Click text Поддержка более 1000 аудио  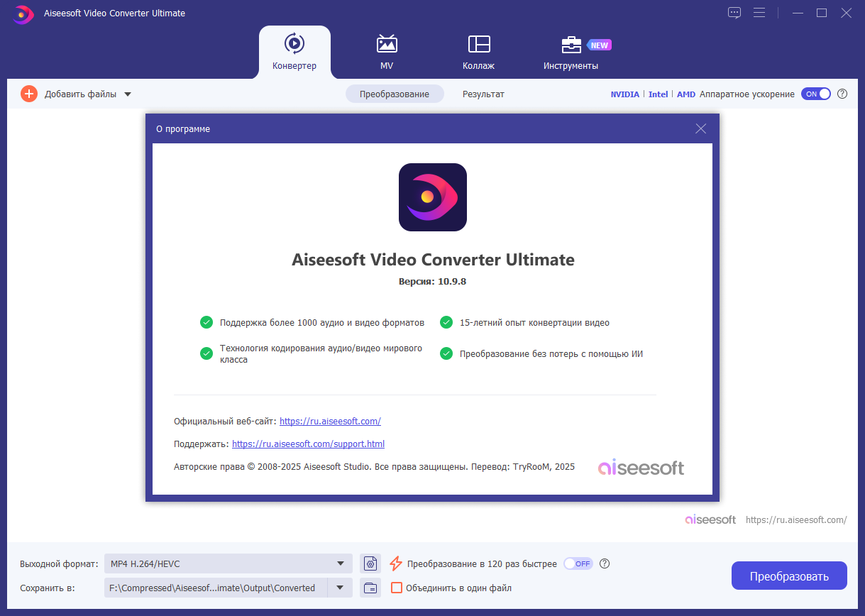[x=322, y=322]
